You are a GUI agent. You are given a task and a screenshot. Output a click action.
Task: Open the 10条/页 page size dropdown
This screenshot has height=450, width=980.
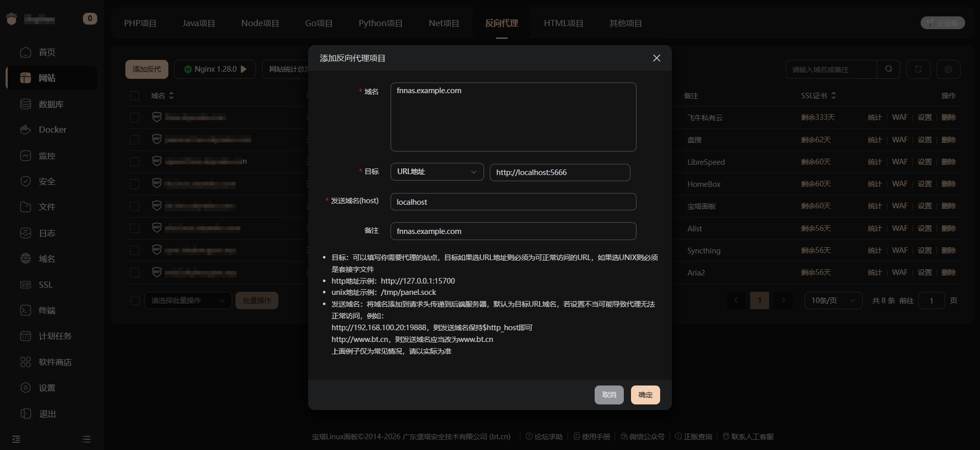coord(833,301)
